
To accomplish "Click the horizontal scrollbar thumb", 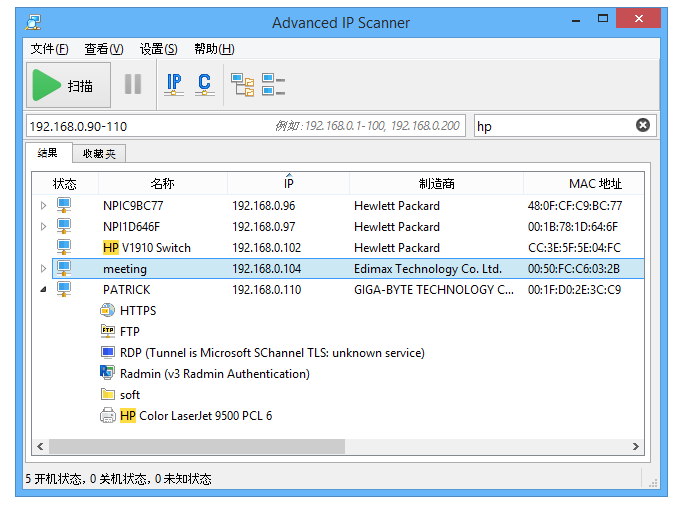I will click(x=197, y=446).
